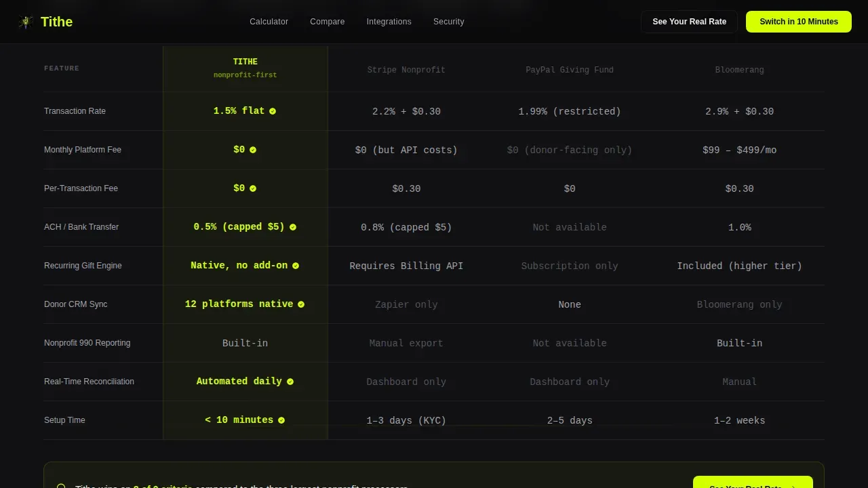The height and width of the screenshot is (488, 868).
Task: Select the Automated daily value
Action: pyautogui.click(x=239, y=382)
